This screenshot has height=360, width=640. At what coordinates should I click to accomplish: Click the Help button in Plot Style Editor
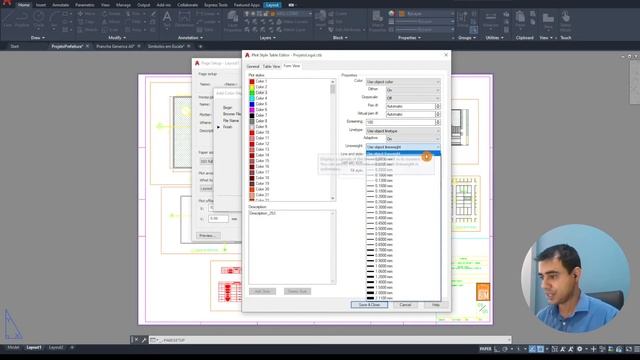(436, 305)
